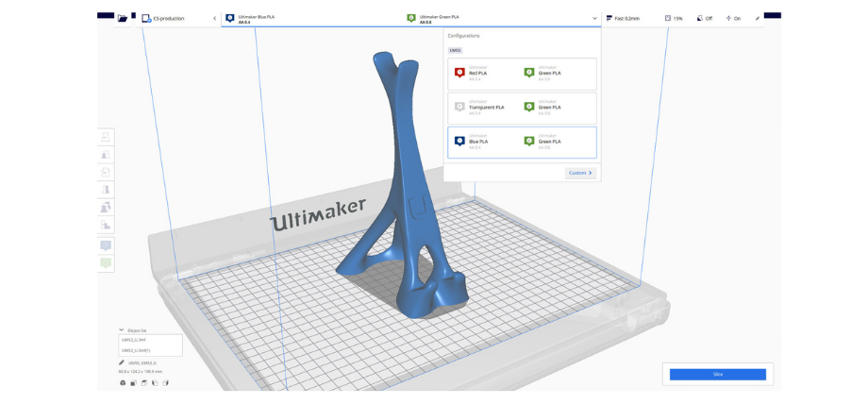868x404 pixels.
Task: Assign the green extruder 2 in the left toolbar
Action: (105, 262)
